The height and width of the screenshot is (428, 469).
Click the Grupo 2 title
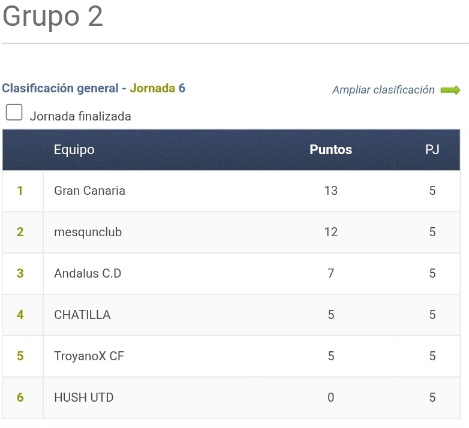[53, 17]
